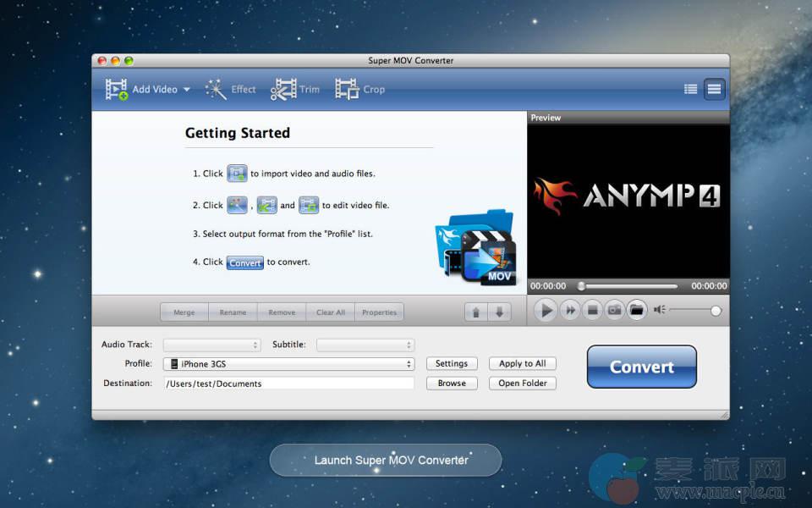
Task: Click the Add Video toolbar icon
Action: point(117,89)
